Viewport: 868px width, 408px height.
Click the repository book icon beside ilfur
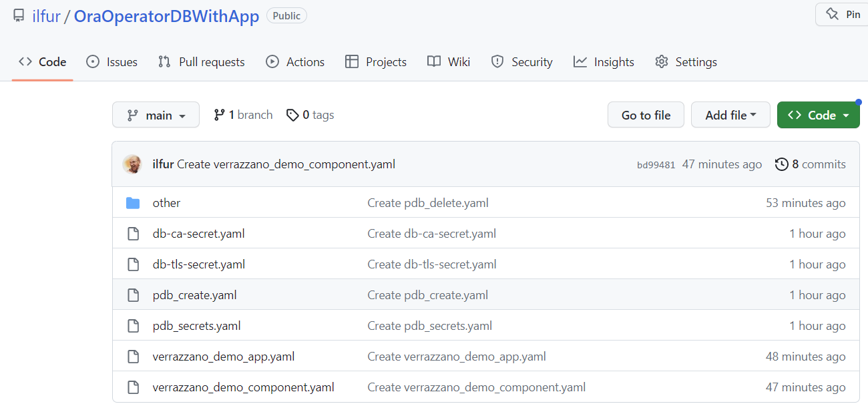[x=19, y=15]
